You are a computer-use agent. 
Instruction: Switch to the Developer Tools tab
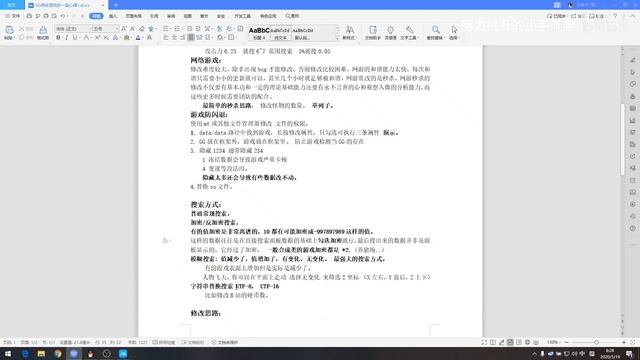click(x=242, y=16)
